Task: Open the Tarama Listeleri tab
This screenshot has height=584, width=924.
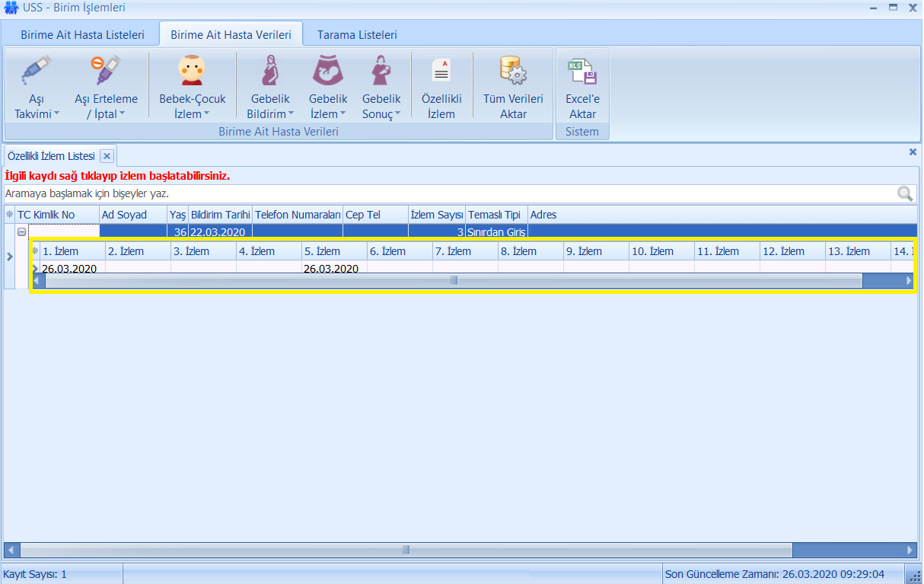Action: point(357,35)
